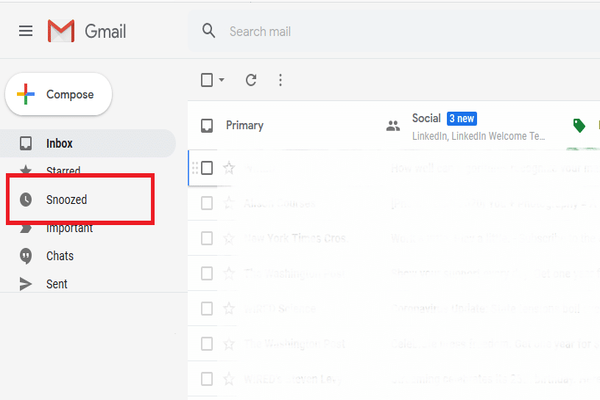The image size is (600, 400).
Task: Star the first email in list
Action: (x=229, y=168)
